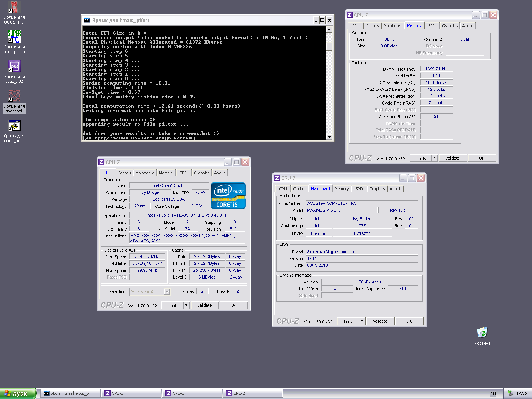The width and height of the screenshot is (532, 399).
Task: Click the Z icon in Mainboard window title
Action: point(277,178)
